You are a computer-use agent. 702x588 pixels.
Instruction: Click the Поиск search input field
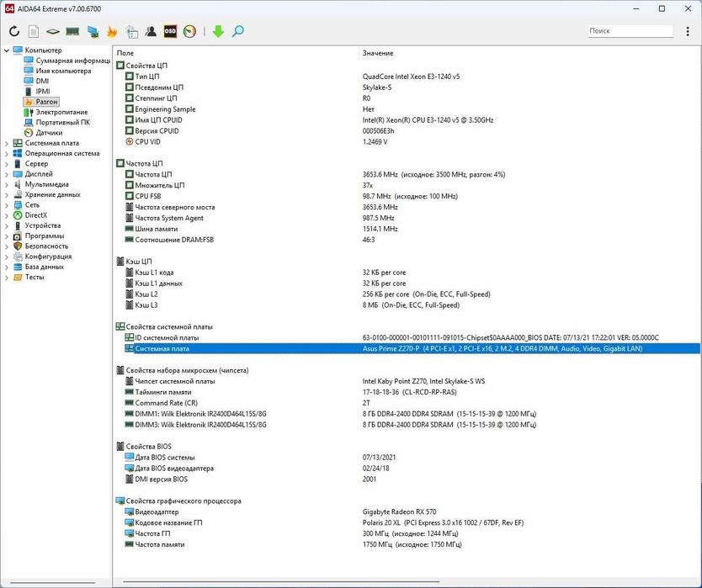[x=630, y=31]
